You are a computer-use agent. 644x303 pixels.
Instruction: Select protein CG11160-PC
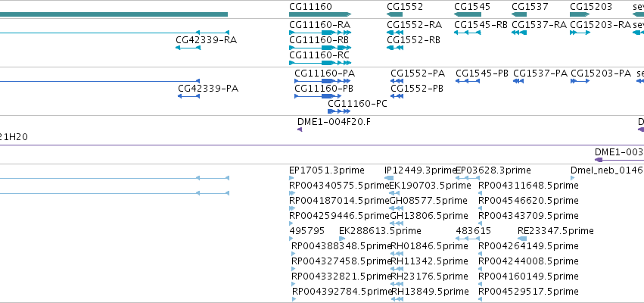[x=357, y=104]
